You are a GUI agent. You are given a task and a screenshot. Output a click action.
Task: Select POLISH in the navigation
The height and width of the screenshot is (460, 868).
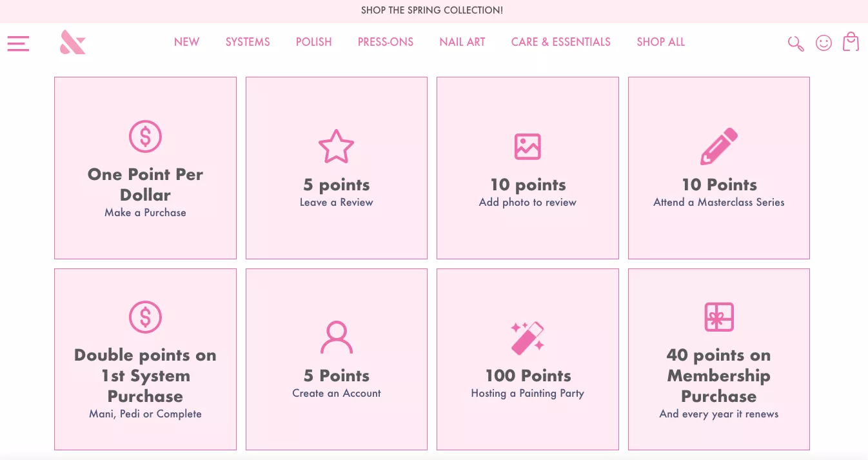[313, 42]
